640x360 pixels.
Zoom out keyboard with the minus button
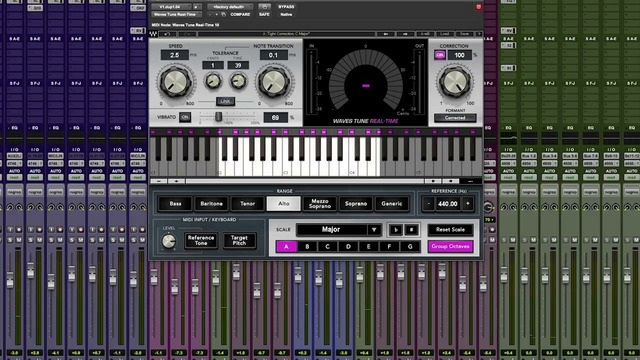click(159, 181)
